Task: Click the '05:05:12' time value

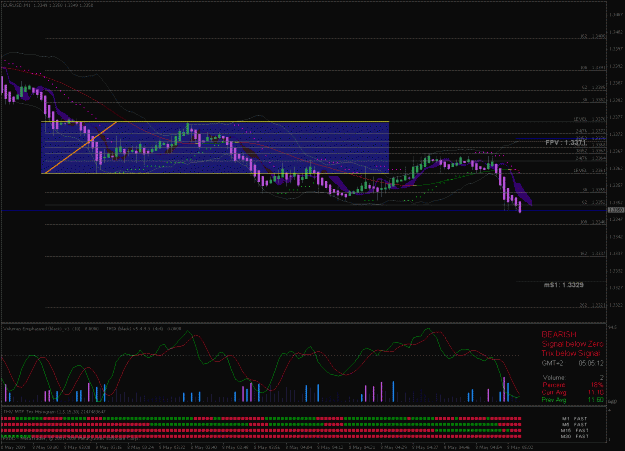Action: tap(591, 363)
